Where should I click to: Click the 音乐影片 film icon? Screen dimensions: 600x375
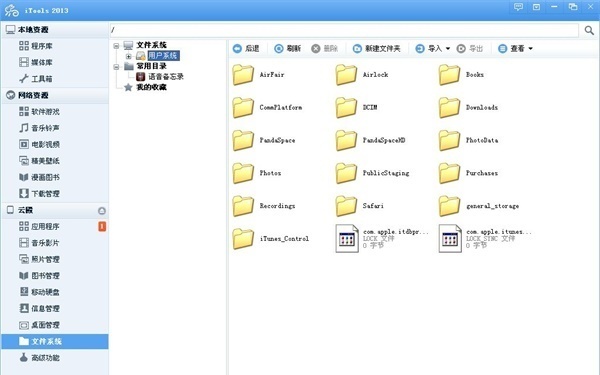pyautogui.click(x=24, y=243)
